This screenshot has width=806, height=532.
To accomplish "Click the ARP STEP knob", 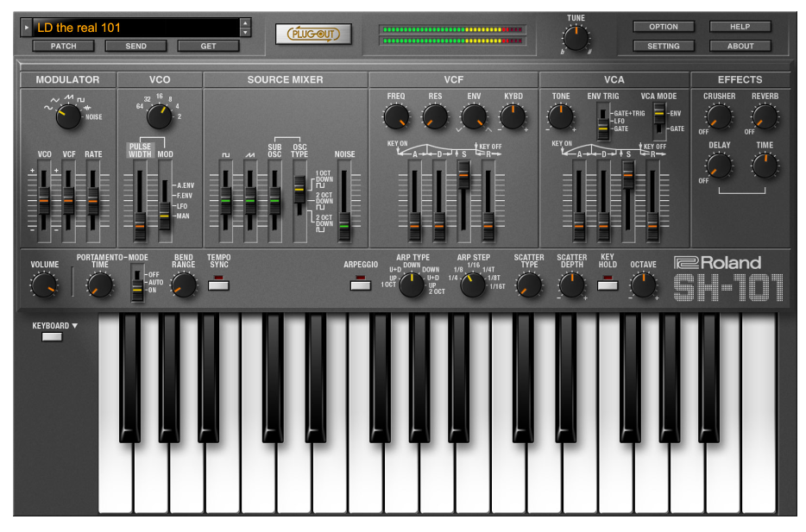I will [473, 285].
